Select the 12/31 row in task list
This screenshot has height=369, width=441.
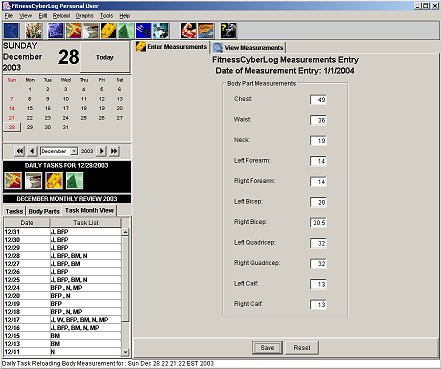63,232
